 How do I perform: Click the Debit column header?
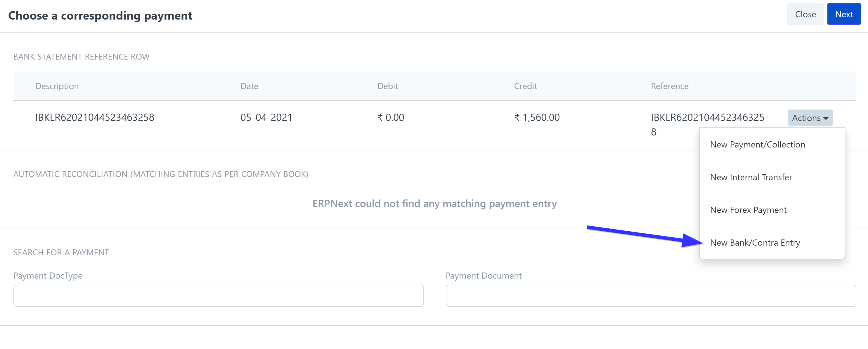point(387,86)
